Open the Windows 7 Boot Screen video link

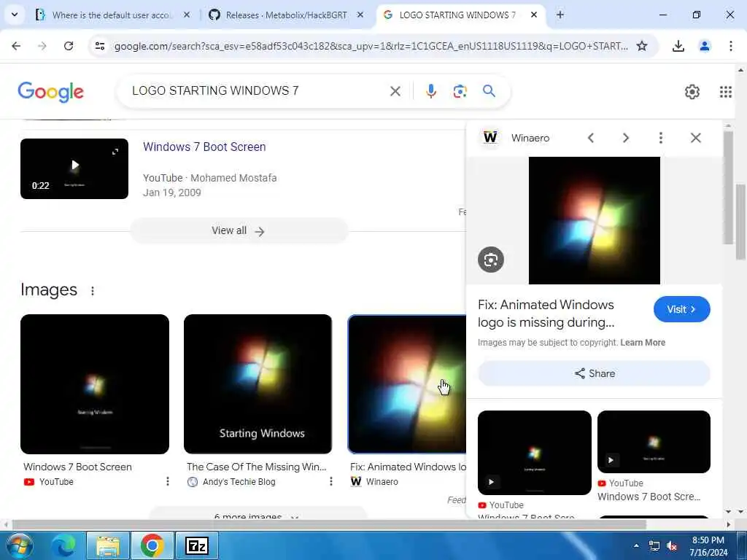pyautogui.click(x=204, y=147)
